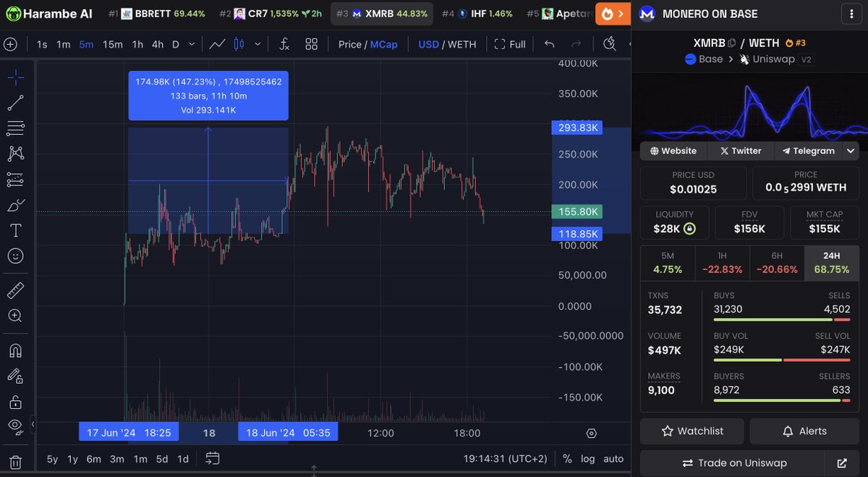Select the crosshair cursor tool
Screen dimensions: 868x477
click(x=15, y=77)
